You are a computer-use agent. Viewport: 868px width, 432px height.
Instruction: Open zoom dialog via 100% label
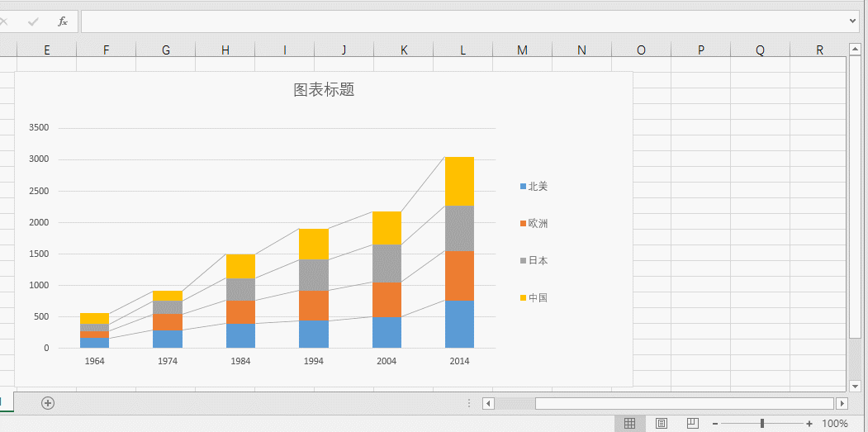pyautogui.click(x=835, y=424)
